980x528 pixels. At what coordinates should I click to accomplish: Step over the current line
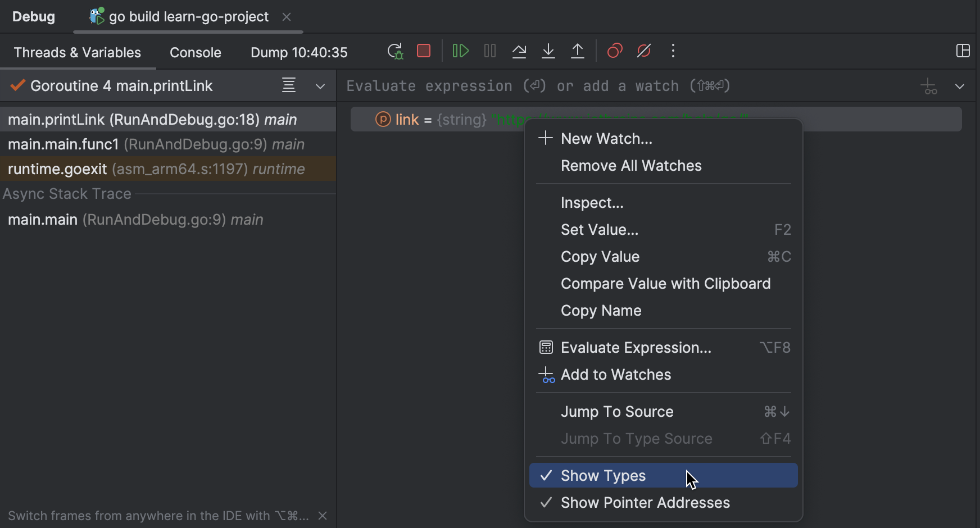coord(519,51)
